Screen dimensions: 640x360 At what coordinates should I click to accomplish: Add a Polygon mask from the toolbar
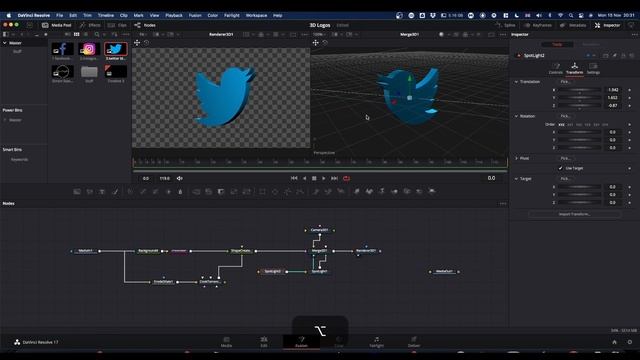pos(288,191)
